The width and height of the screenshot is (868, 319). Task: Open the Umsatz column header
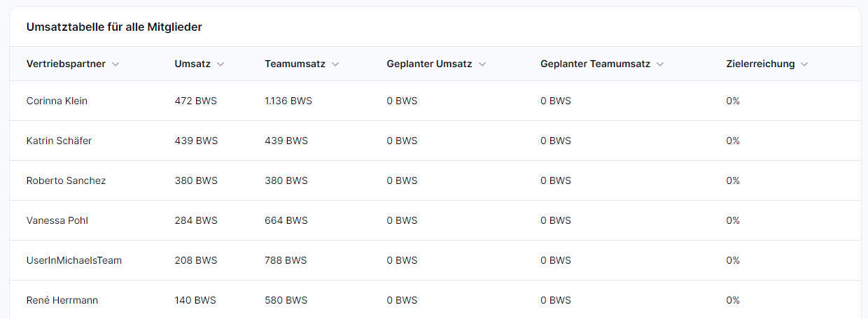click(x=192, y=64)
